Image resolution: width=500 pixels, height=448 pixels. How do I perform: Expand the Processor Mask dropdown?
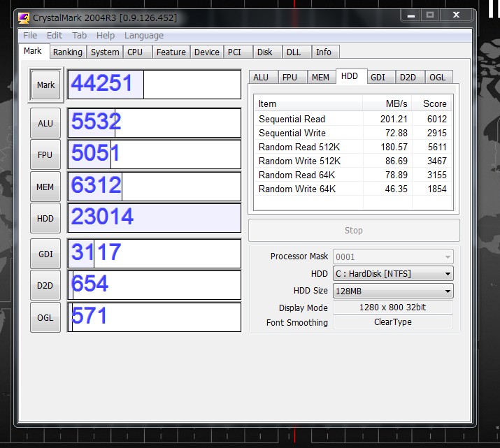coord(393,256)
